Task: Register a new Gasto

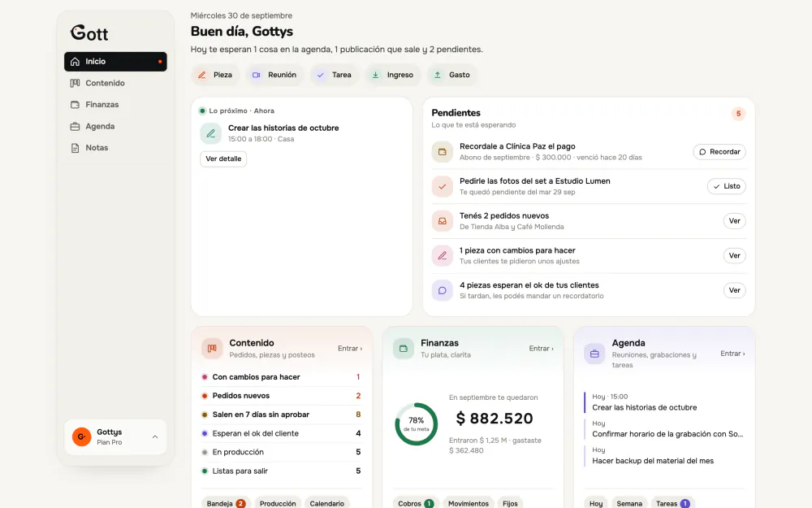Action: click(452, 75)
